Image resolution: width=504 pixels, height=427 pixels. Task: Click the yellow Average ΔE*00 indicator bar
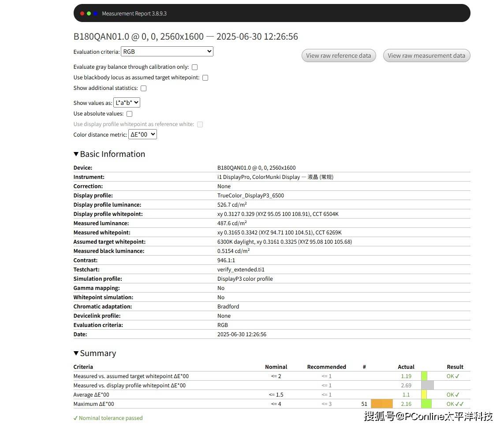(424, 395)
